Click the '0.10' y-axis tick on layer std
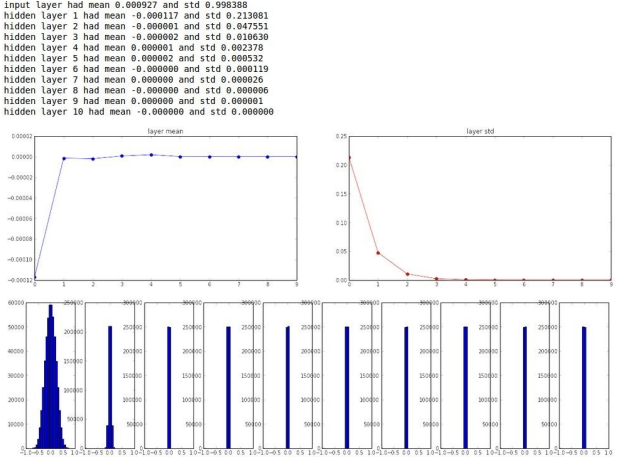625x461 pixels. pos(341,223)
